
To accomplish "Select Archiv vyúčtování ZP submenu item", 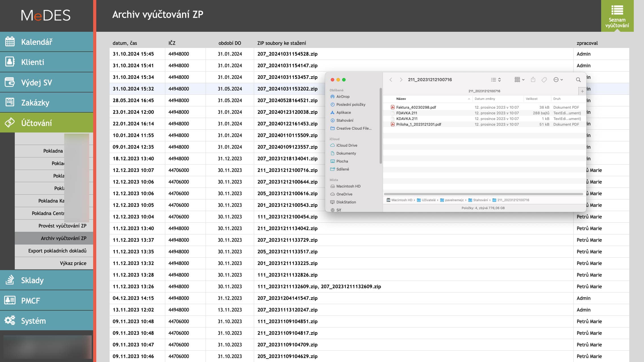I will coord(63,238).
